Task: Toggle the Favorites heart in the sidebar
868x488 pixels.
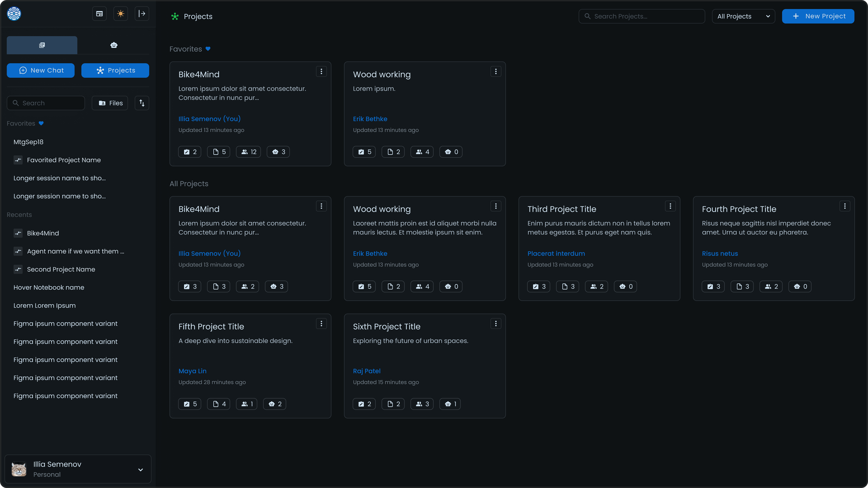Action: 41,123
